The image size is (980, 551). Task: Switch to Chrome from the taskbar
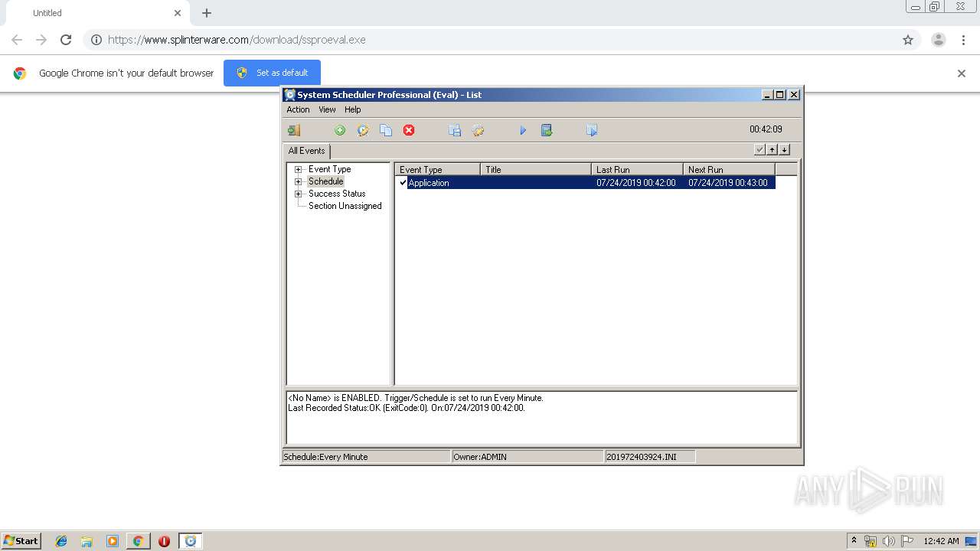[138, 541]
